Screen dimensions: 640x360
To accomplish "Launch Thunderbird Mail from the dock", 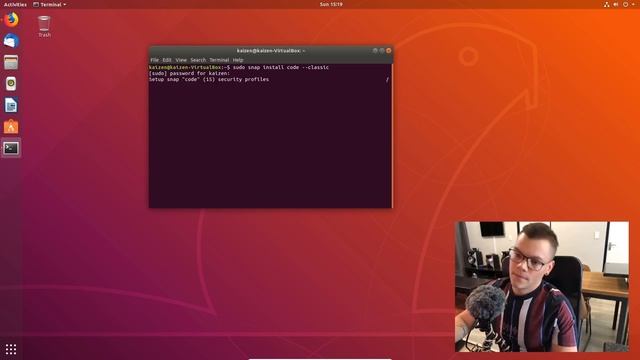I will coord(11,41).
